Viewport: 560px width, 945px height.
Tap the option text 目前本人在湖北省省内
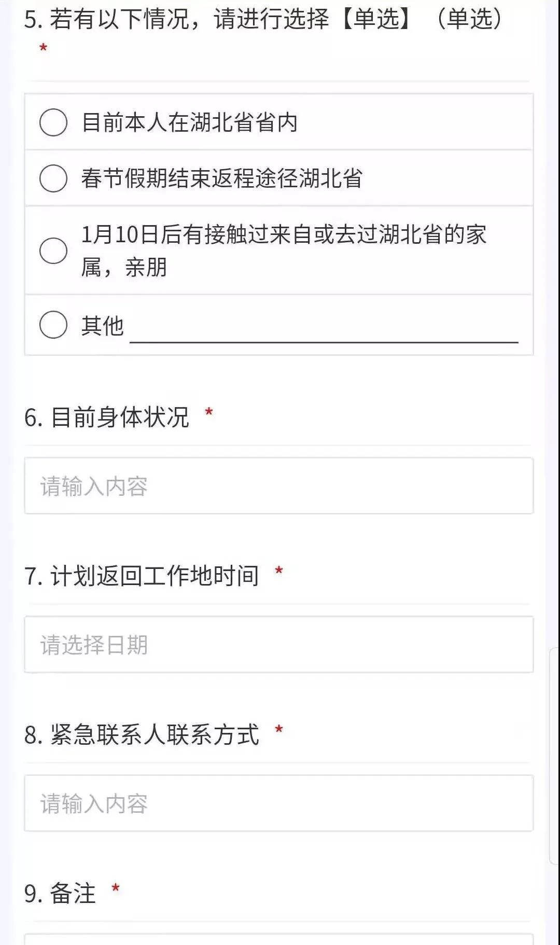(190, 123)
